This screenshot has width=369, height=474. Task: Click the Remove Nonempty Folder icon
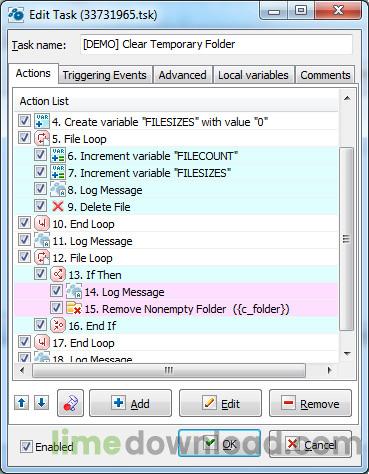74,309
